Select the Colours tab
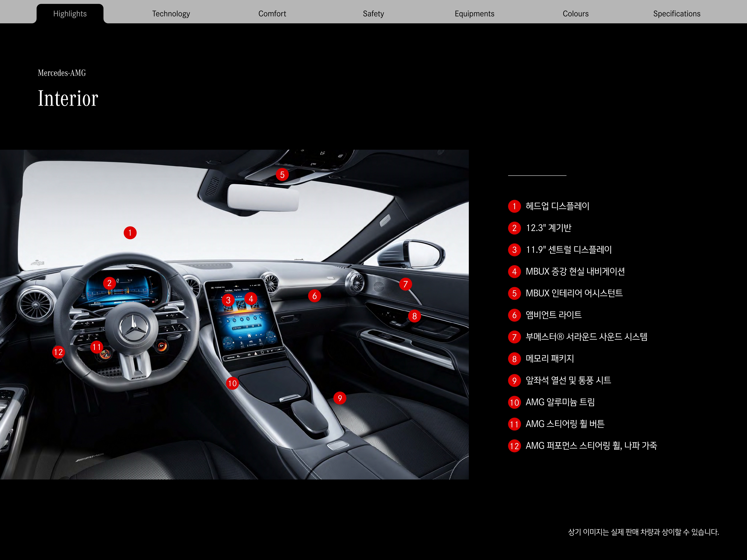Image resolution: width=747 pixels, height=560 pixels. (575, 14)
